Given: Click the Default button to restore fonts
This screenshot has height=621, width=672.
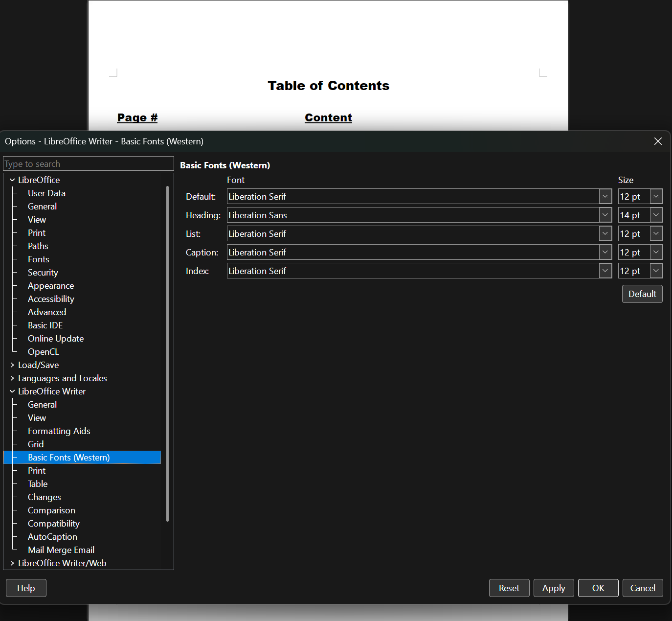Looking at the screenshot, I should click(x=642, y=294).
